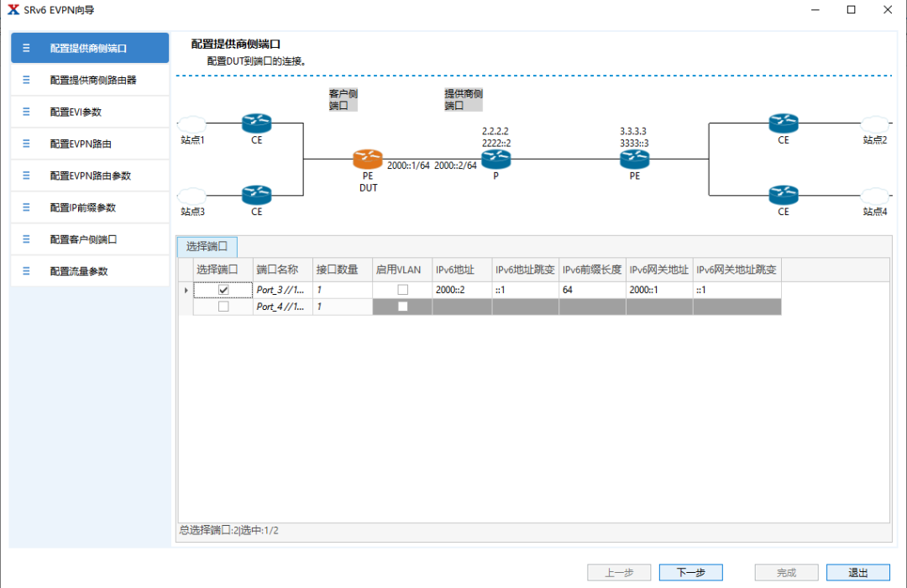Click the 站点1 cloud icon

point(192,123)
